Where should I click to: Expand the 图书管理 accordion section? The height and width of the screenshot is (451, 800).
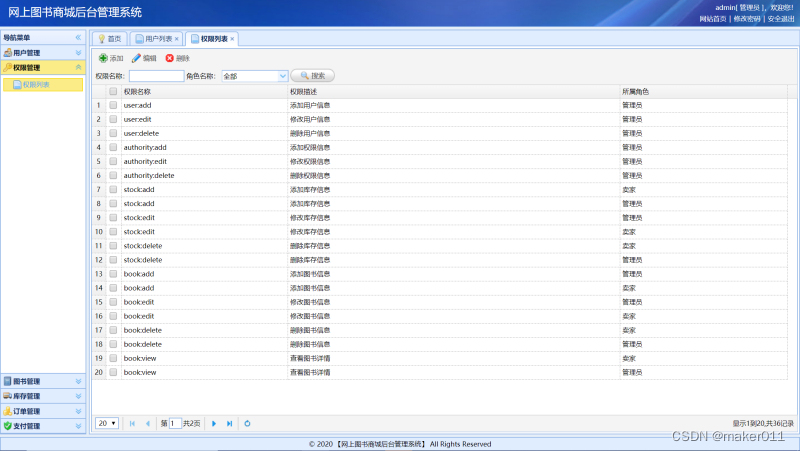point(78,381)
